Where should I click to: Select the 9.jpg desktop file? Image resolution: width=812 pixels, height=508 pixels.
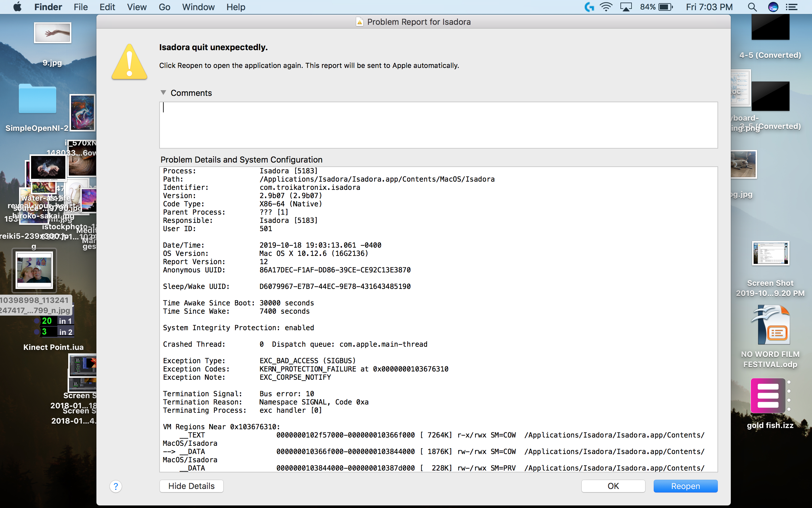click(x=52, y=33)
